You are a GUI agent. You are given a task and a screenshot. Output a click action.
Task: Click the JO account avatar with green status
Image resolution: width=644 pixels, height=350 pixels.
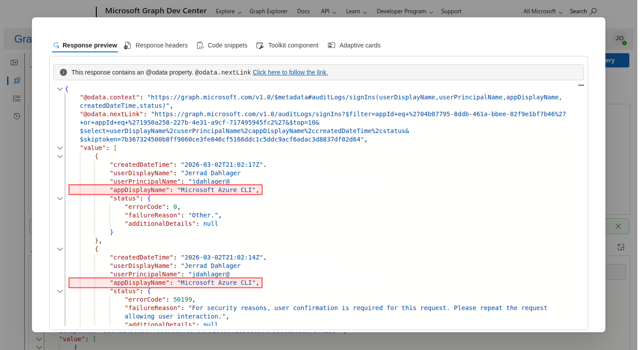pos(620,39)
